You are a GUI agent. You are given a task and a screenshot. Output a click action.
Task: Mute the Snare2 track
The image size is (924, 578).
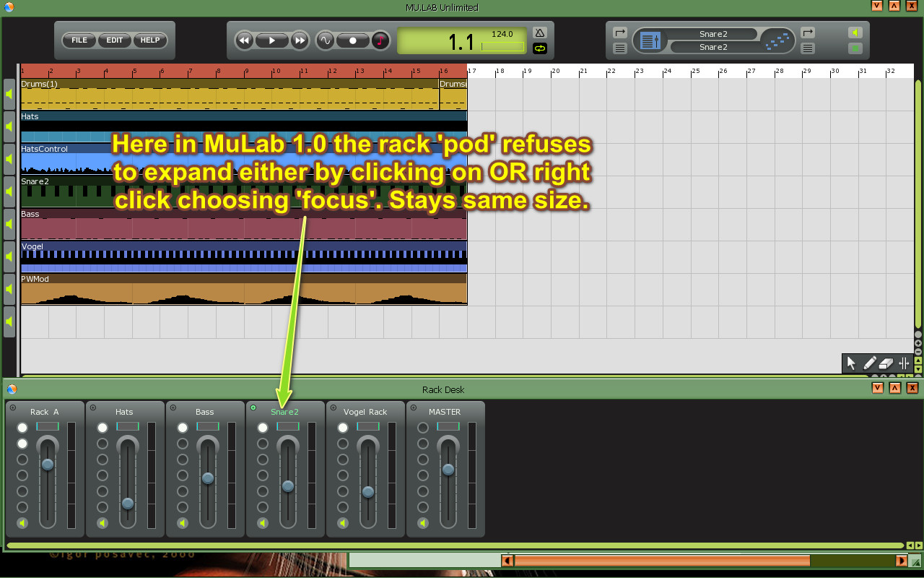[9, 191]
